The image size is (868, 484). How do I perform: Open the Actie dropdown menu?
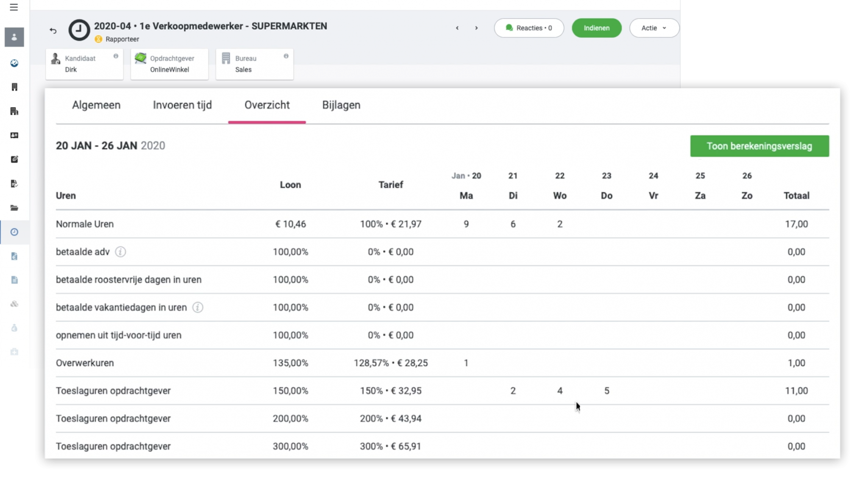pyautogui.click(x=653, y=28)
